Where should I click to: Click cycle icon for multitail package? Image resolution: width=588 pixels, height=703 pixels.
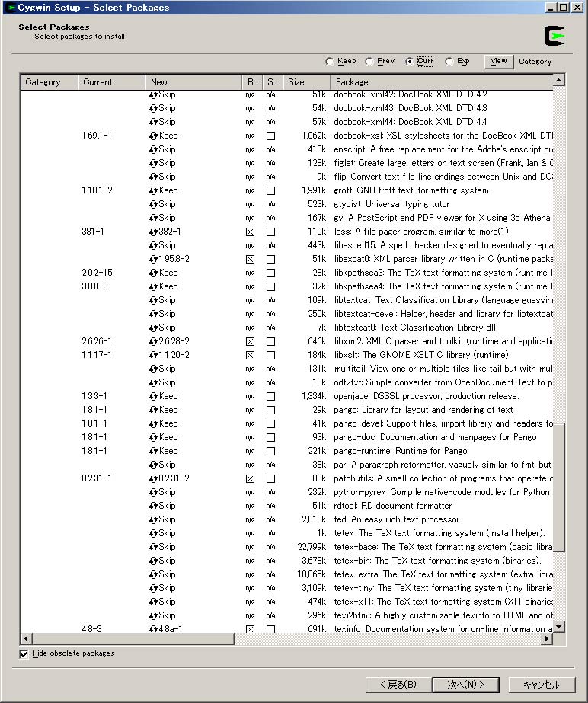(153, 369)
